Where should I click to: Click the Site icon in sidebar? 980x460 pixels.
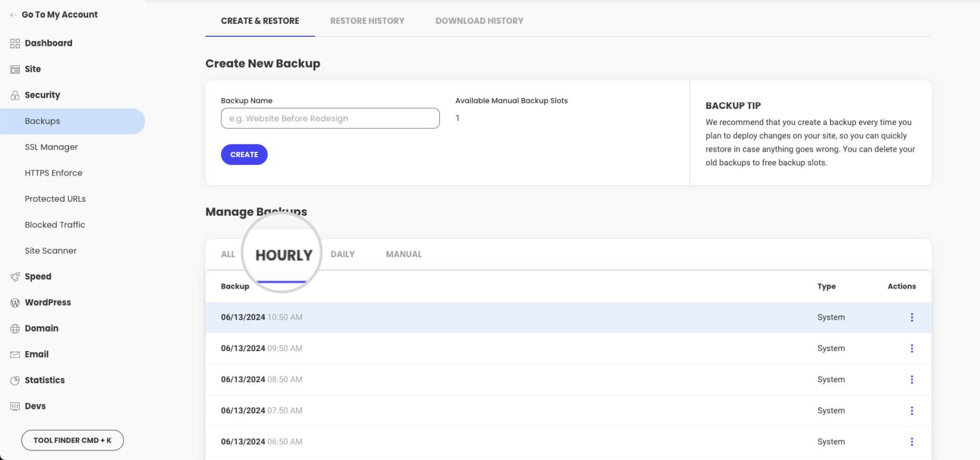click(15, 69)
